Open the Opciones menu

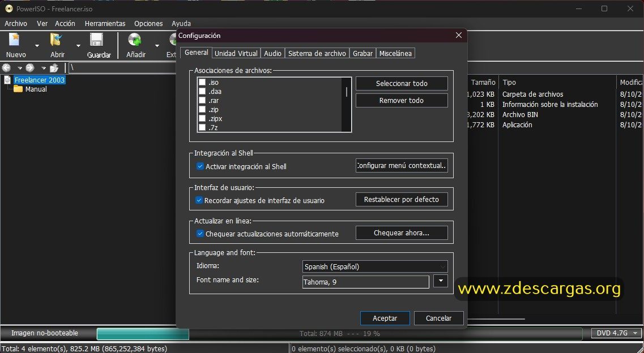148,23
